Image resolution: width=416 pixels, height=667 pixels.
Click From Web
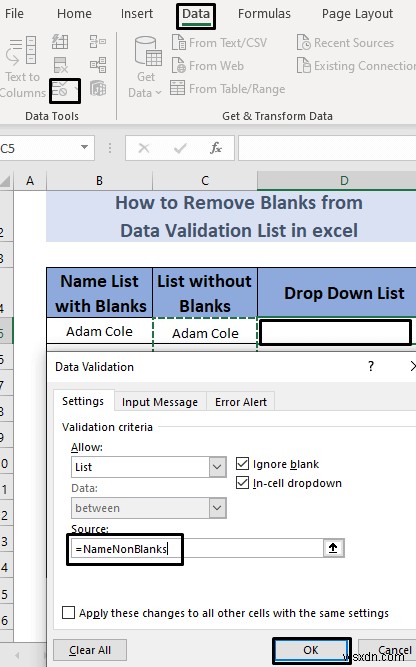click(x=208, y=66)
